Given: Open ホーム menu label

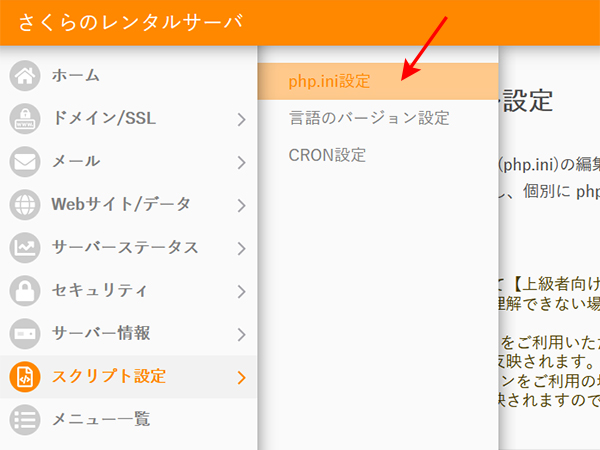Looking at the screenshot, I should pyautogui.click(x=76, y=75).
